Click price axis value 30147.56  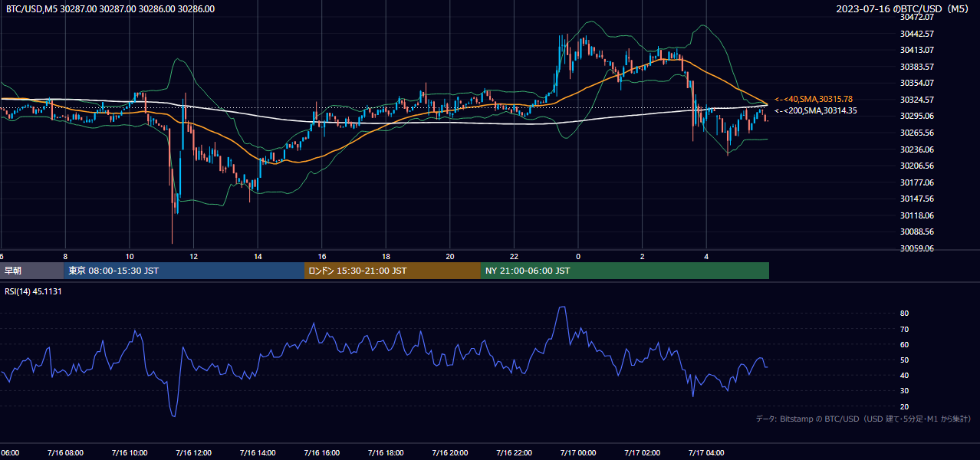click(x=917, y=199)
